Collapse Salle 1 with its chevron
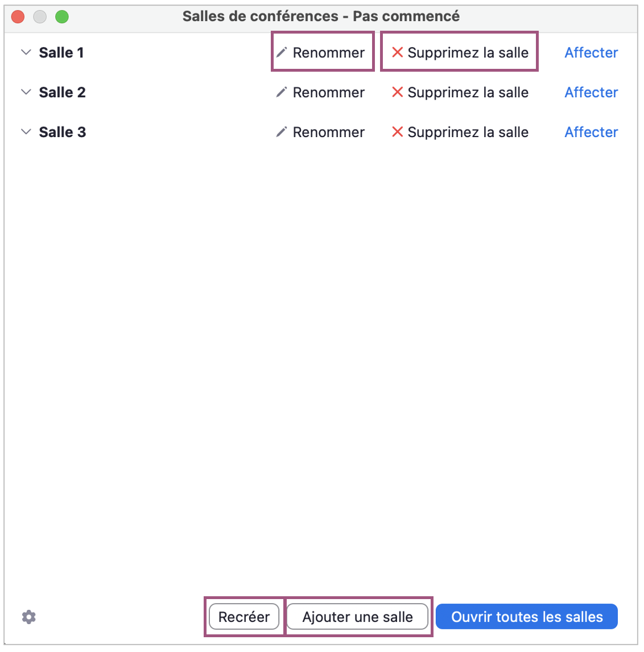This screenshot has width=644, height=652. (26, 52)
